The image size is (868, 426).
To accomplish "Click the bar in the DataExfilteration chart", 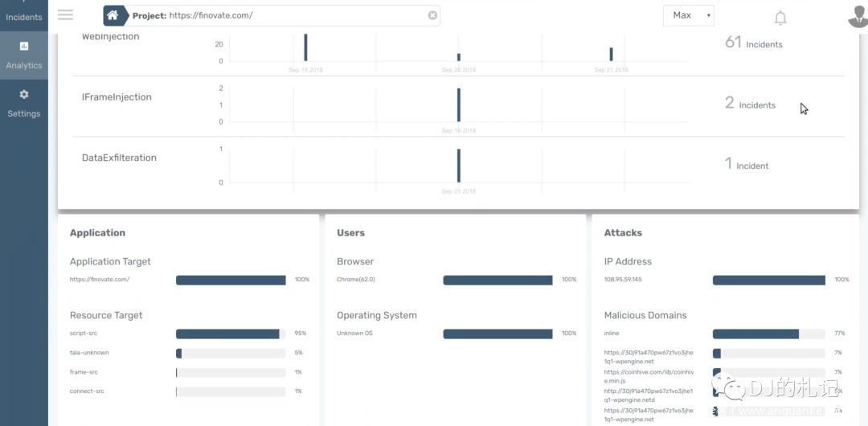I will point(458,166).
